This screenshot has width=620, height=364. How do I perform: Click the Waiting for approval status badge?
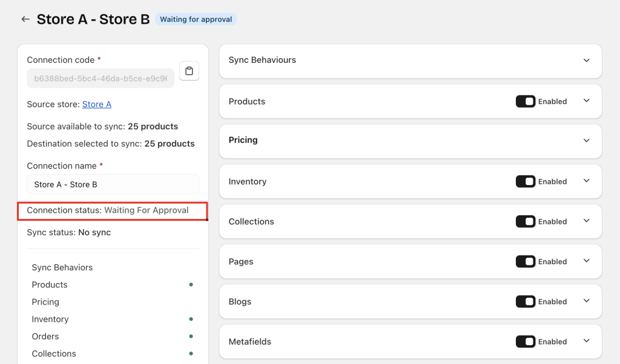(196, 19)
